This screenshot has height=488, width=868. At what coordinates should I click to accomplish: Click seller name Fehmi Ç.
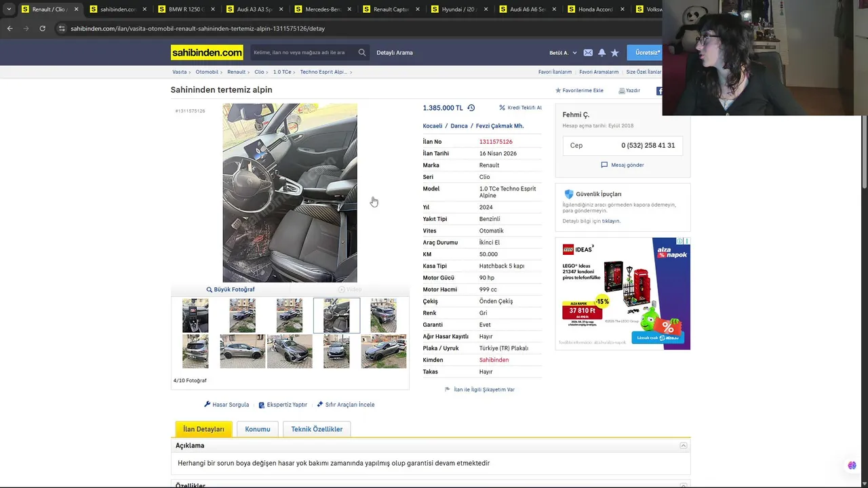point(576,115)
